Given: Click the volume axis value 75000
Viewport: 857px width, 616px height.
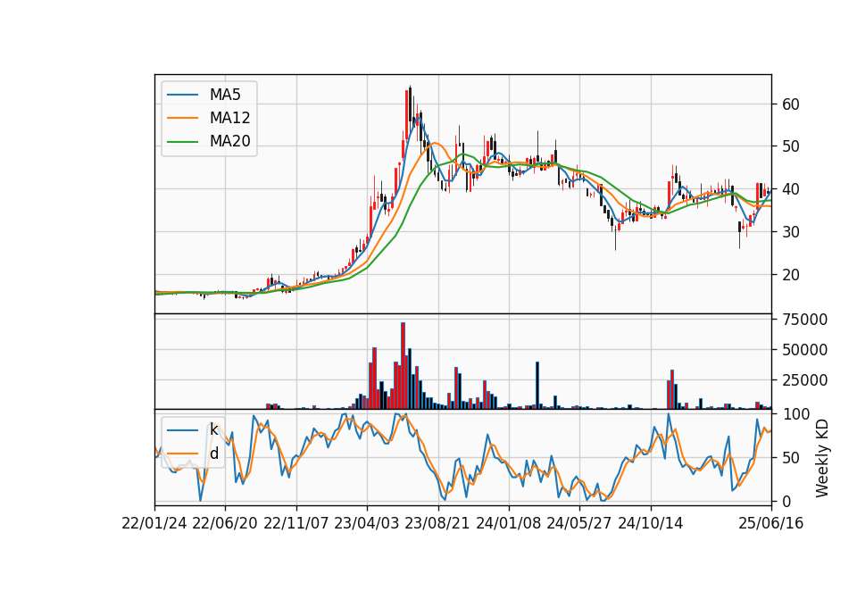Looking at the screenshot, I should pos(805,320).
